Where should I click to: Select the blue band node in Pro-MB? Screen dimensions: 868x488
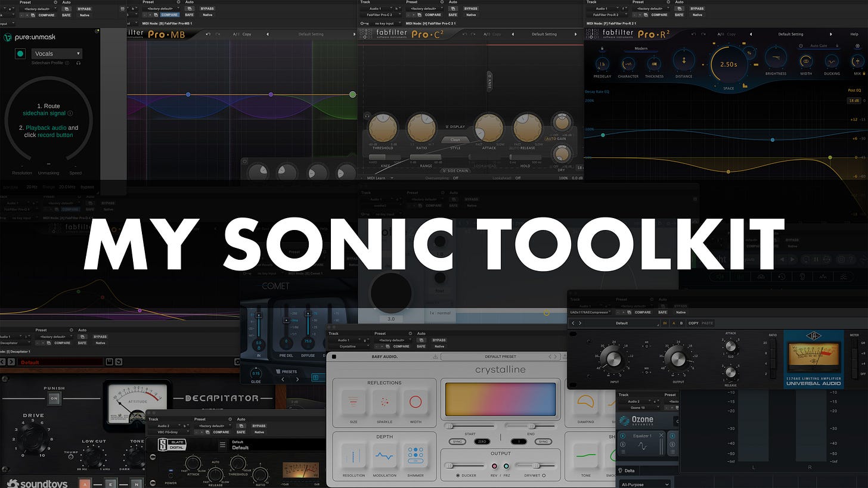tap(188, 94)
